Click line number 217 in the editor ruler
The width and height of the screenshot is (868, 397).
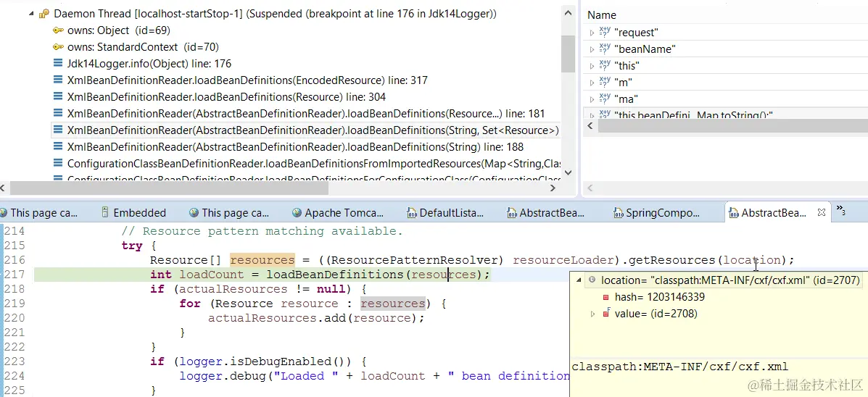15,275
